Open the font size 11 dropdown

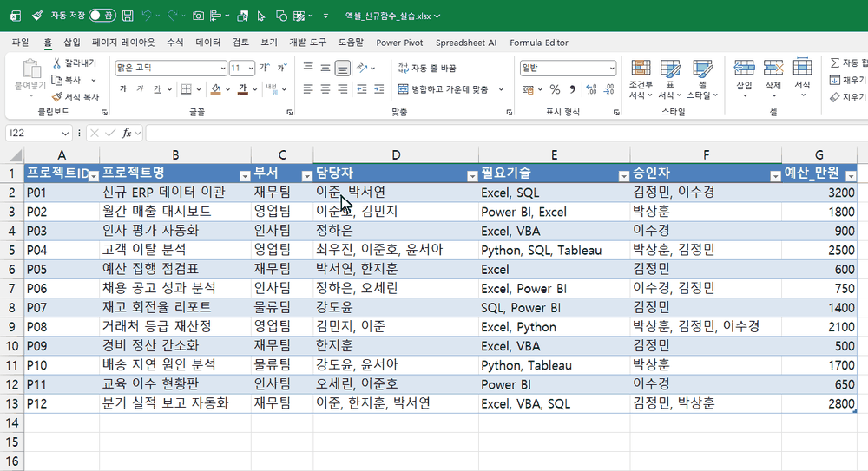coord(251,68)
